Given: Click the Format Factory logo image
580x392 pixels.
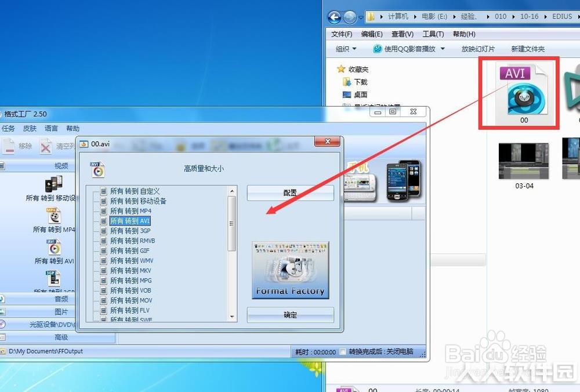Looking at the screenshot, I should click(x=291, y=270).
